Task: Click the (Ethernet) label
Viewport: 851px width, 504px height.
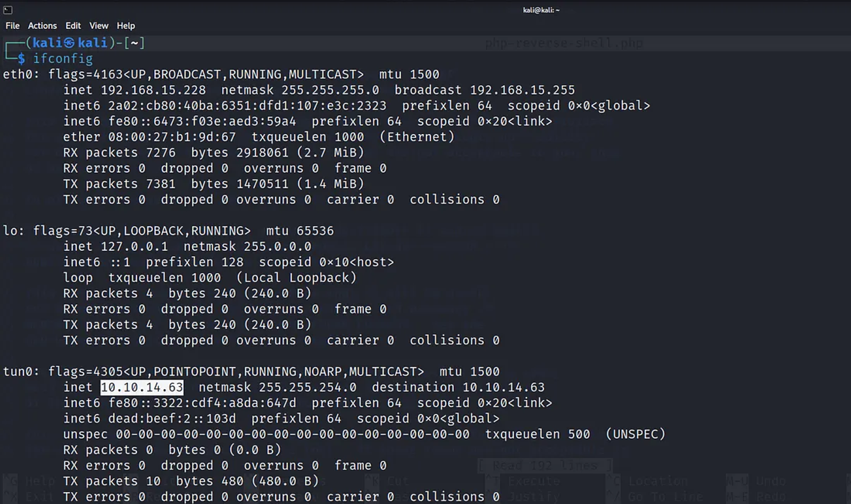Action: point(417,137)
